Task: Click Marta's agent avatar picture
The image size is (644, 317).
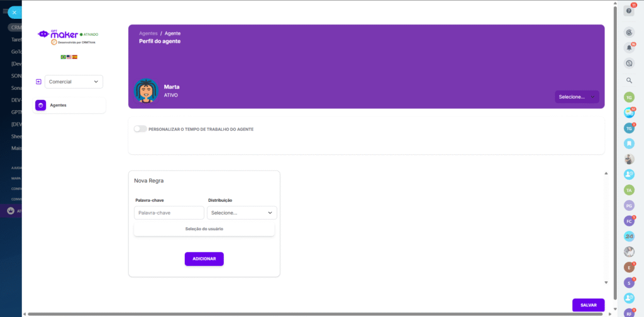Action: pos(146,91)
